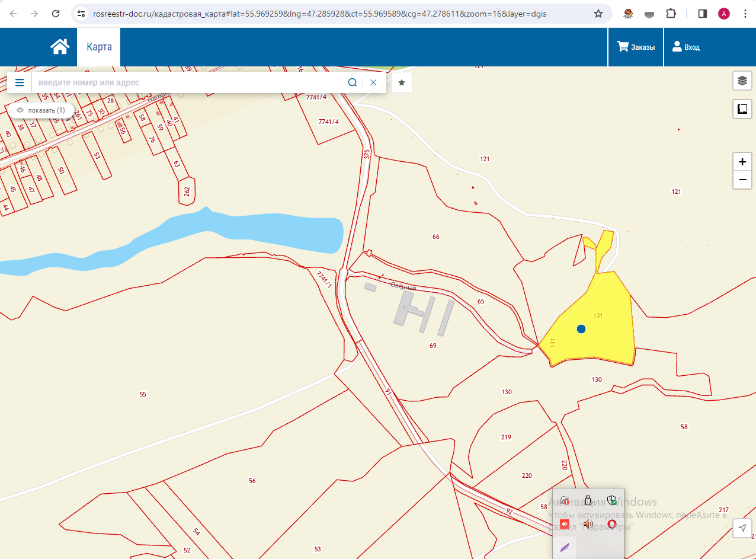Viewport: 756px width, 559px height.
Task: Toggle the browser side panel
Action: click(x=703, y=14)
